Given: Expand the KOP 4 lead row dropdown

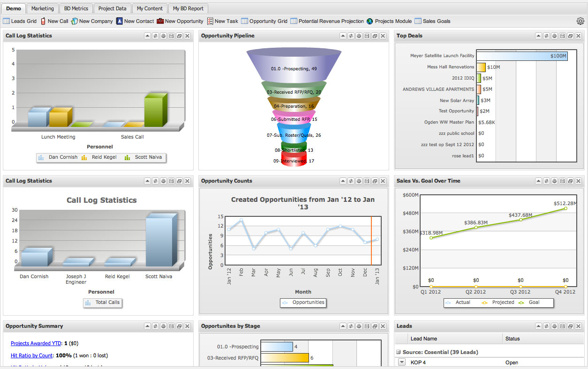Looking at the screenshot, I should click(x=401, y=362).
